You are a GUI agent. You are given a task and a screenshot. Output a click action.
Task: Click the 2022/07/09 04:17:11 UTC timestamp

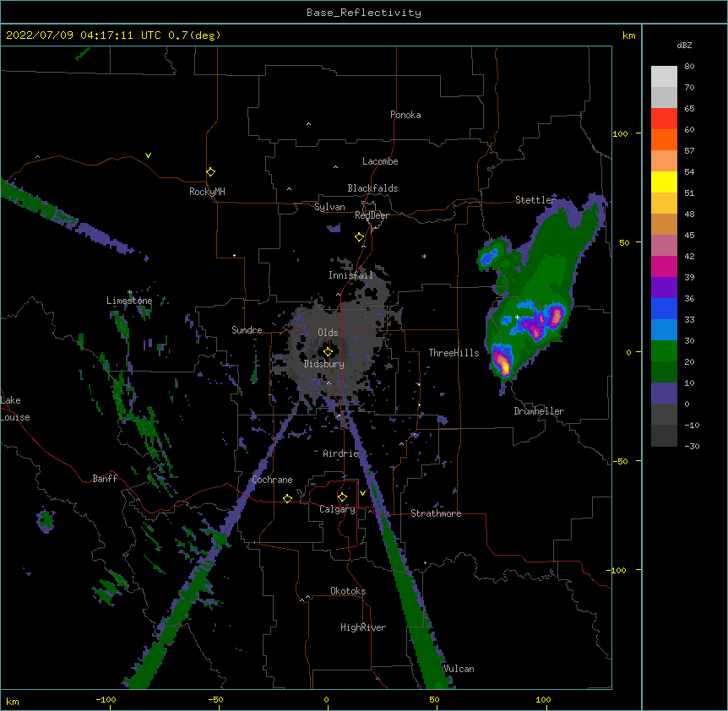[x=83, y=35]
